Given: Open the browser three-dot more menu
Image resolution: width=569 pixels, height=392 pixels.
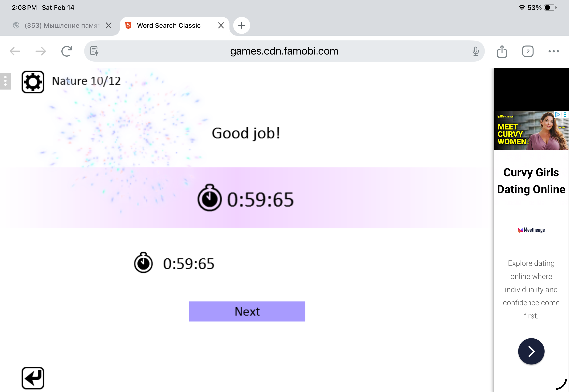Looking at the screenshot, I should coord(553,51).
